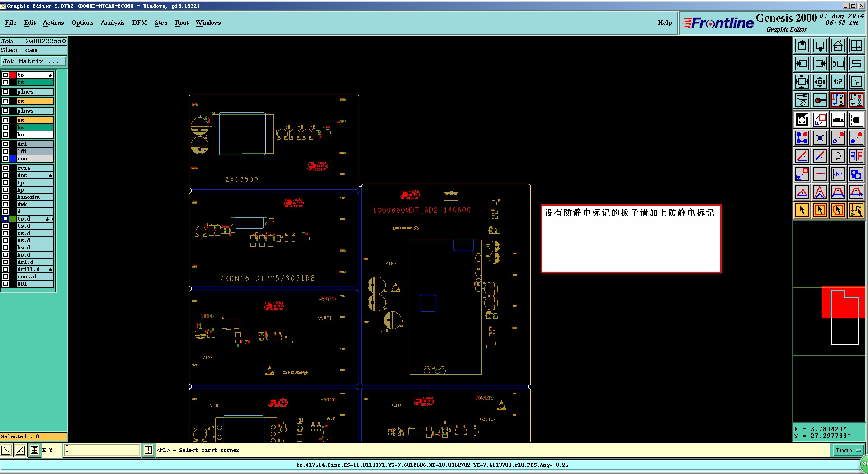Open the DFM menu
Image resolution: width=868 pixels, height=474 pixels.
[139, 23]
